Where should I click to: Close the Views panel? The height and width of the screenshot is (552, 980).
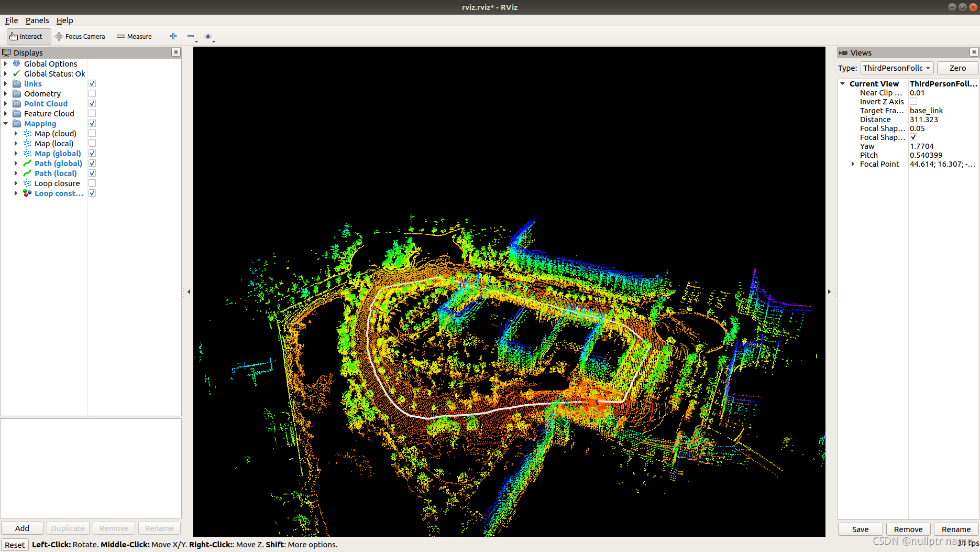click(974, 52)
